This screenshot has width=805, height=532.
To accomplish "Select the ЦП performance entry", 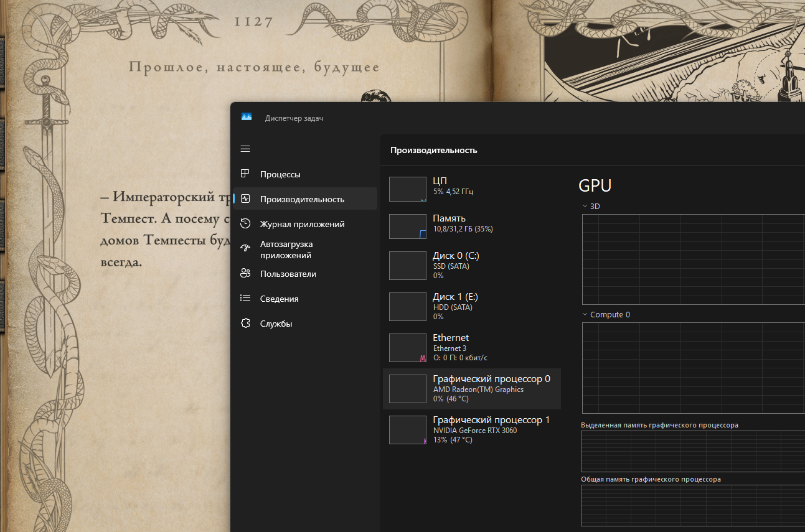I will [472, 189].
